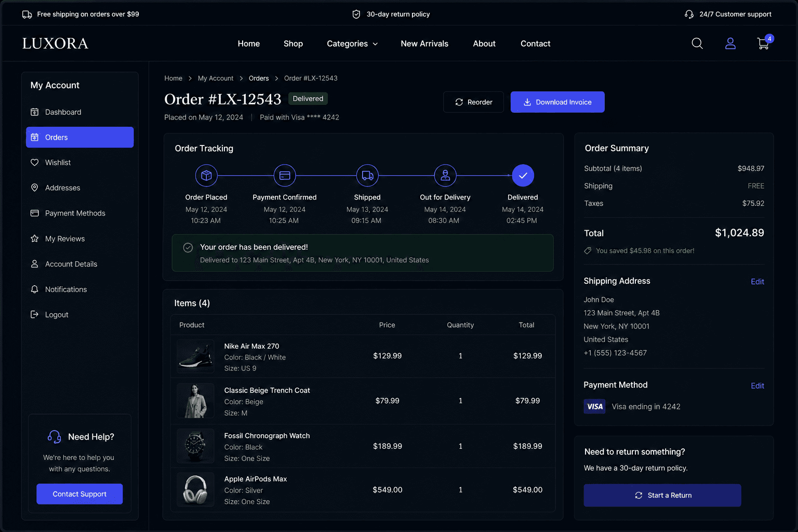Open the Contact page
Screen dimensions: 798x532
click(536, 44)
